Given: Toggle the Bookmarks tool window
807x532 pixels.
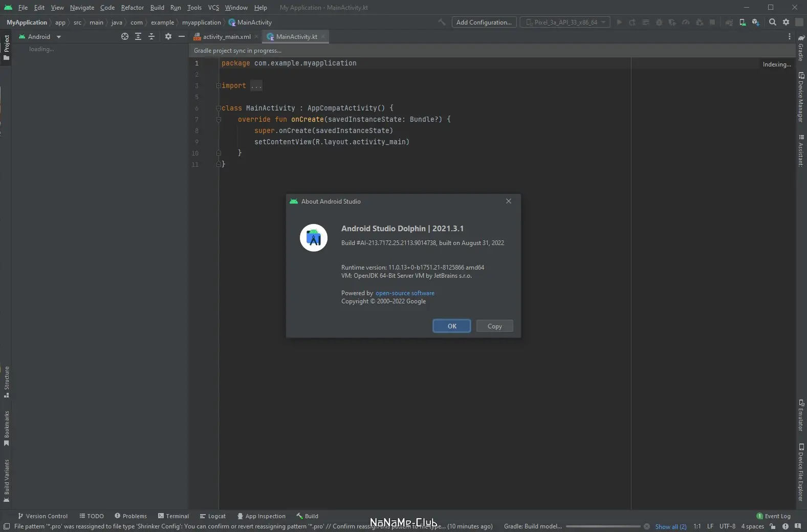Looking at the screenshot, I should (6, 428).
